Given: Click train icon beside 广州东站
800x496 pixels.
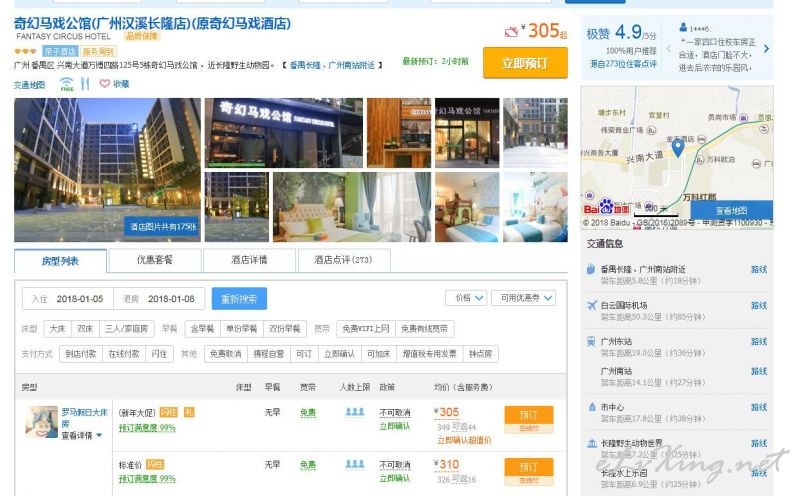Looking at the screenshot, I should click(591, 341).
